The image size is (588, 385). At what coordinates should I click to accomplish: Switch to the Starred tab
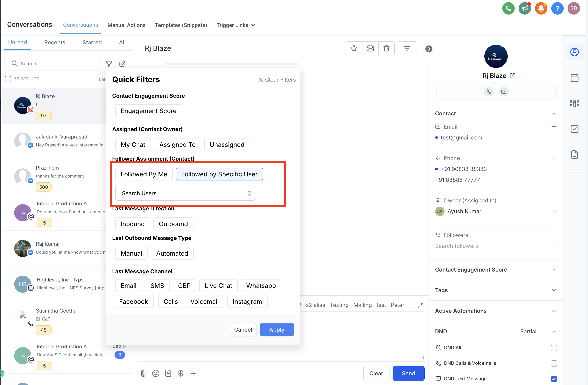92,42
